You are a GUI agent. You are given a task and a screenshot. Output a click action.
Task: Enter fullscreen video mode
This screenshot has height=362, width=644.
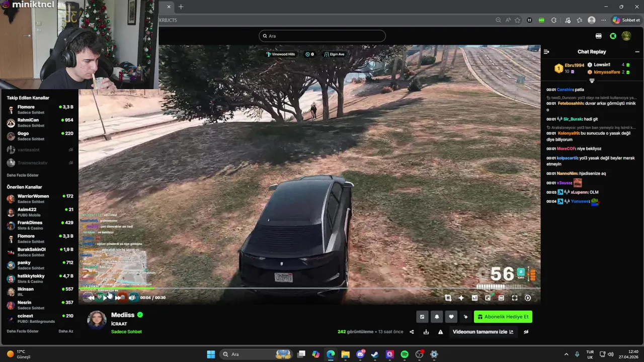click(515, 298)
